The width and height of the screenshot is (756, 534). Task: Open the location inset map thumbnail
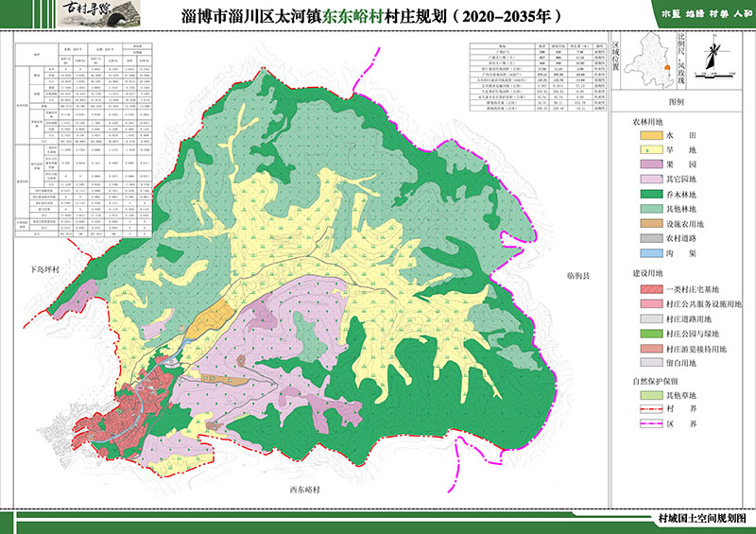pyautogui.click(x=648, y=60)
